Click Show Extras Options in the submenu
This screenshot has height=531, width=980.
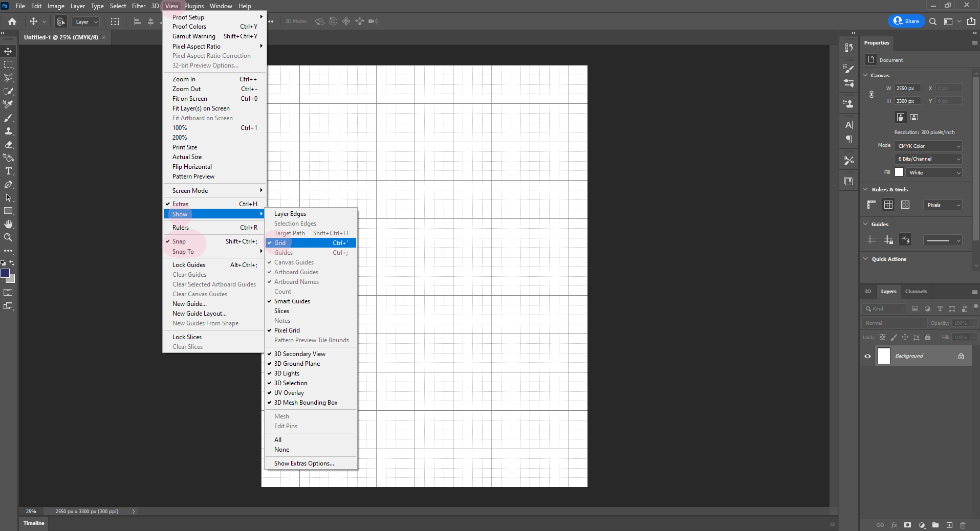click(x=303, y=463)
